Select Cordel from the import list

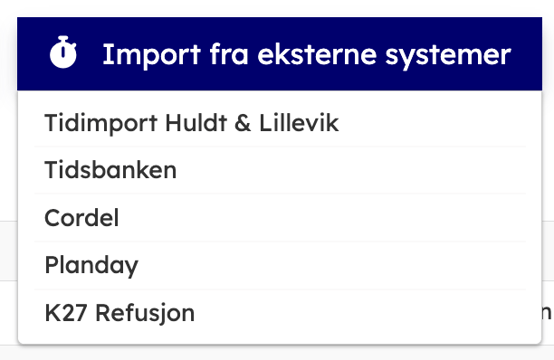[x=280, y=218]
